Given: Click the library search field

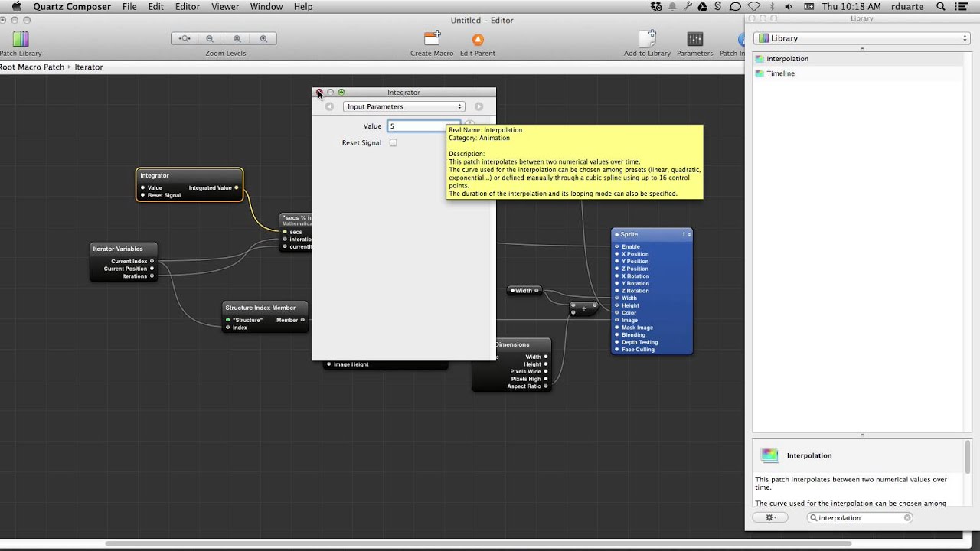Looking at the screenshot, I should (x=859, y=518).
